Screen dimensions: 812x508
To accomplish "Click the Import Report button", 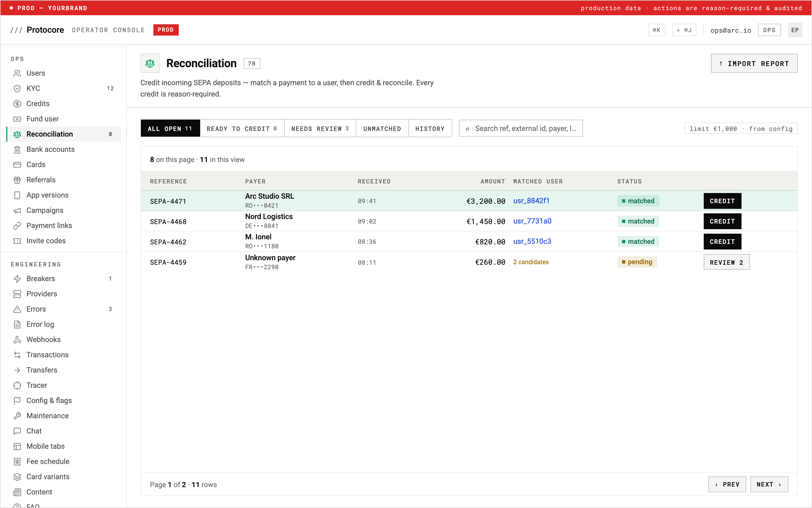I will pos(754,63).
